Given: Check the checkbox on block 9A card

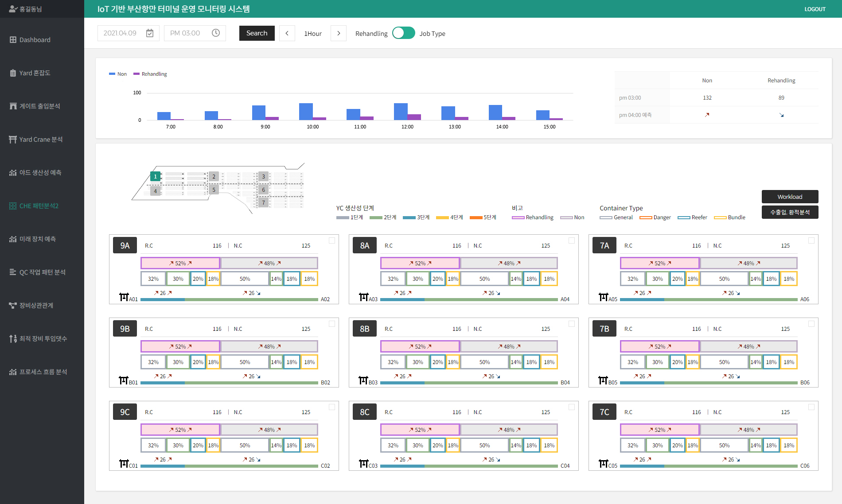Looking at the screenshot, I should point(332,240).
